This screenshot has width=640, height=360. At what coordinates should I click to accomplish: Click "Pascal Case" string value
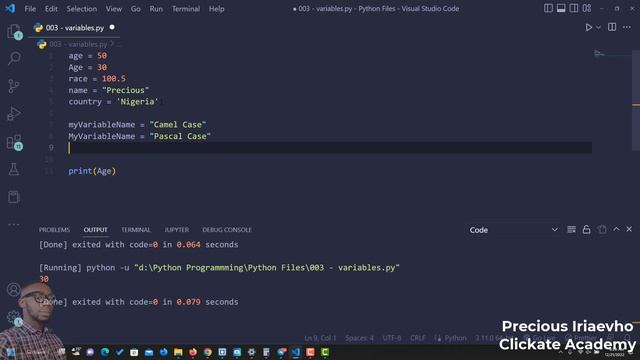(x=180, y=136)
